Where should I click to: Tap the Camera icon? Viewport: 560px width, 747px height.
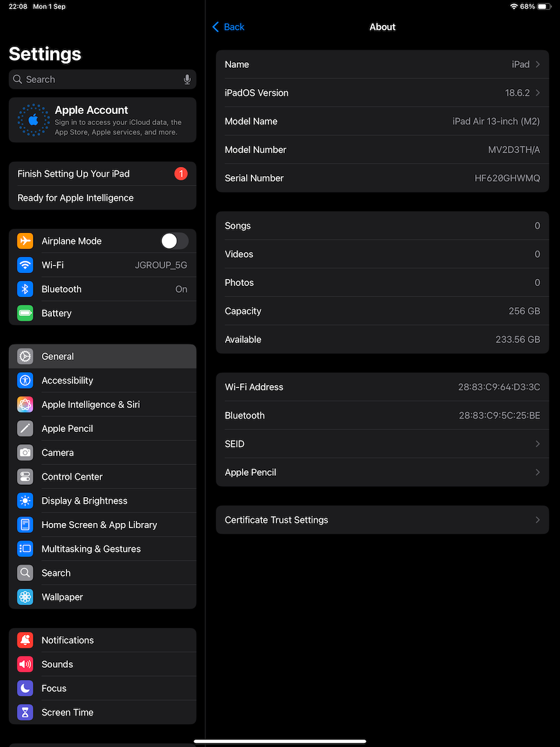pos(25,452)
